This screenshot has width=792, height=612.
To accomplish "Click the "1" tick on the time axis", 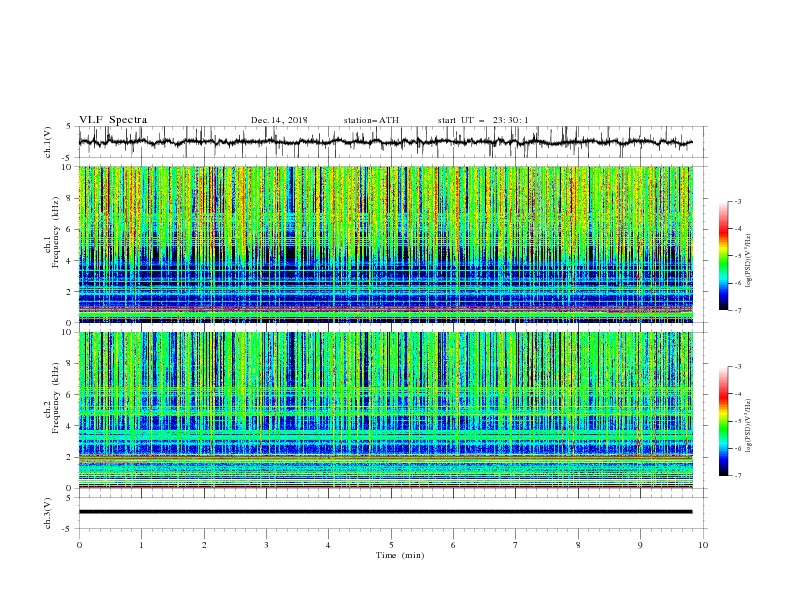I will coord(141,545).
